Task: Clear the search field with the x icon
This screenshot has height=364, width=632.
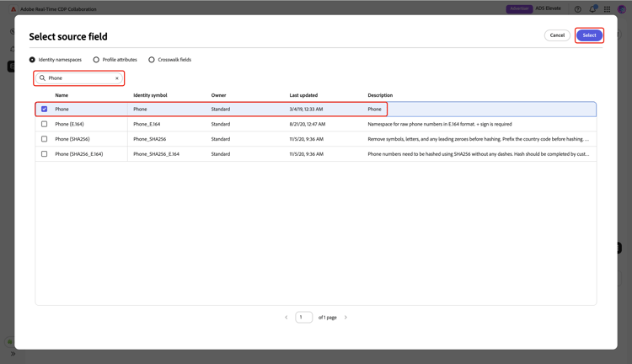Action: coord(117,78)
